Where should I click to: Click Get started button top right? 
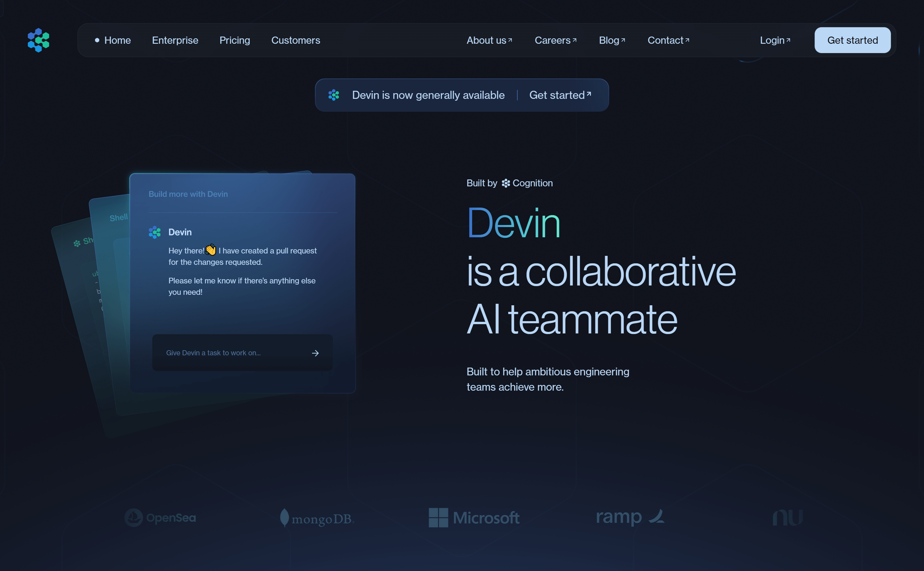pos(853,40)
